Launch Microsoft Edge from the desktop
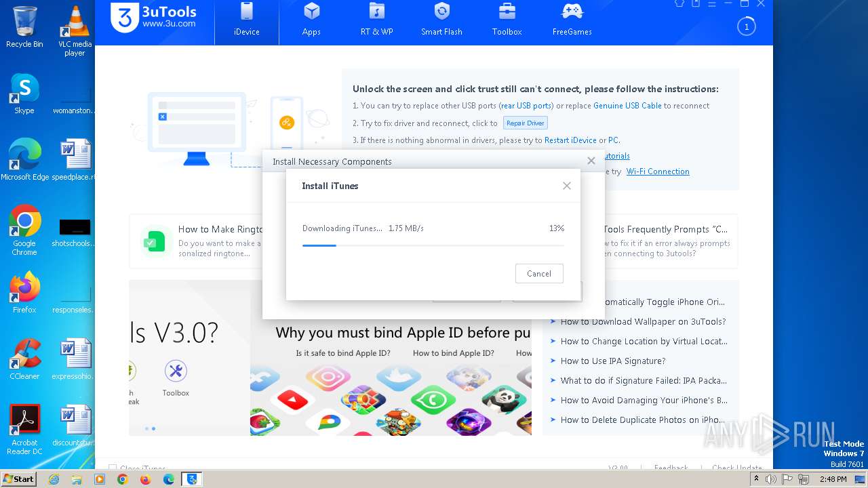Screen dimensions: 868x488 click(x=24, y=160)
